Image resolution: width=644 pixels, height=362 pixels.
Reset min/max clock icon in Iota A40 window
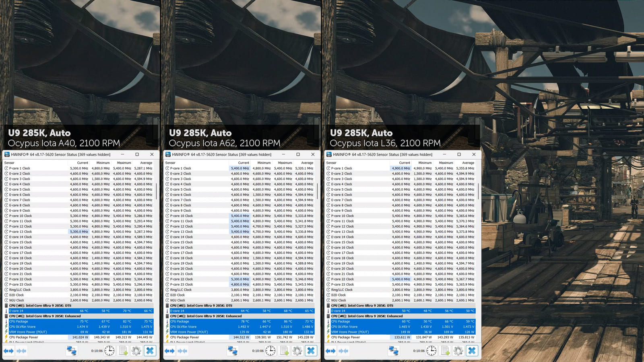[x=109, y=351]
